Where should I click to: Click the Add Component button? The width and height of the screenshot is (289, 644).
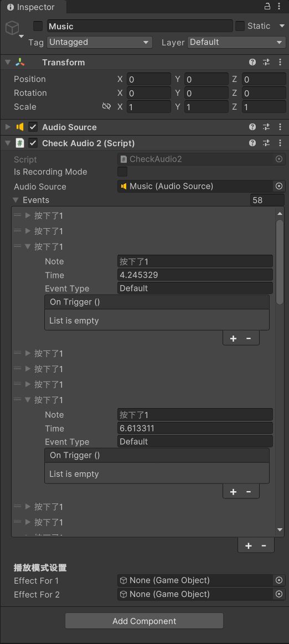coord(144,621)
